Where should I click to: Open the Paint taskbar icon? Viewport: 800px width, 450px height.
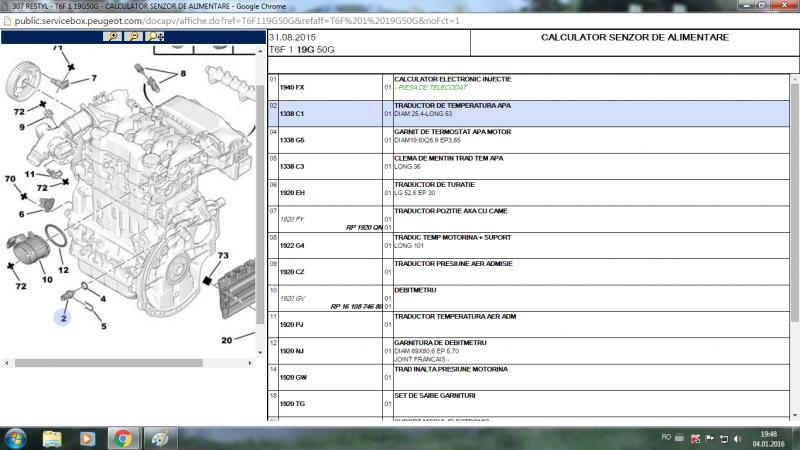click(x=160, y=438)
